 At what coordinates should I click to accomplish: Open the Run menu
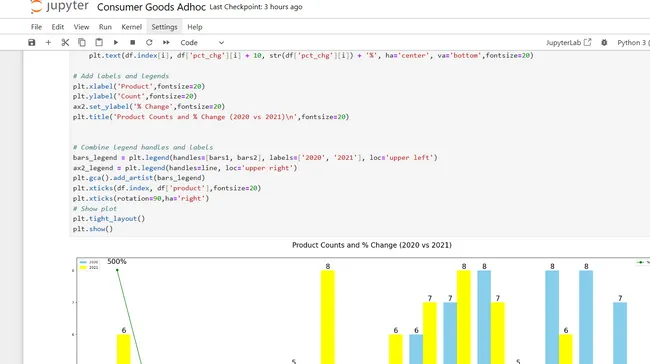(x=105, y=27)
